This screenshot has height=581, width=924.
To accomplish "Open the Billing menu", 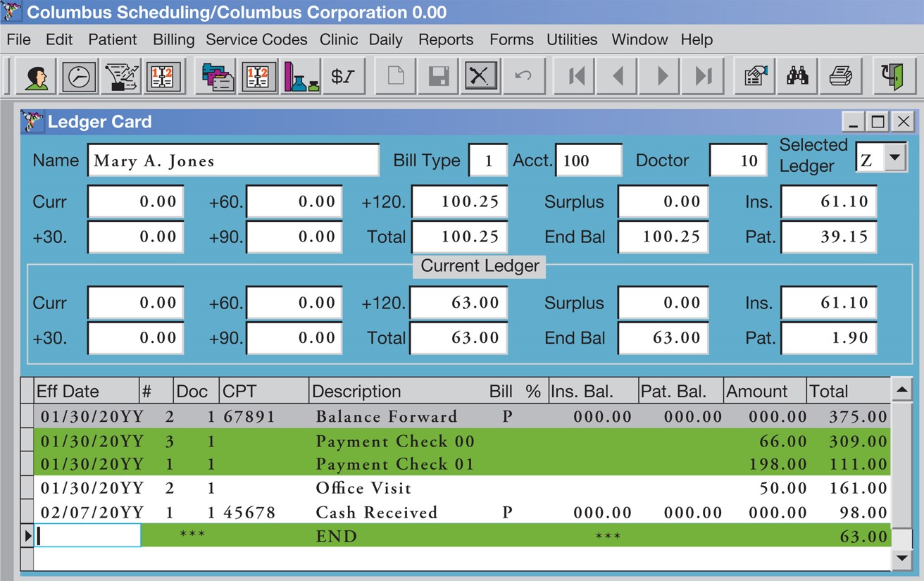I will (x=174, y=39).
